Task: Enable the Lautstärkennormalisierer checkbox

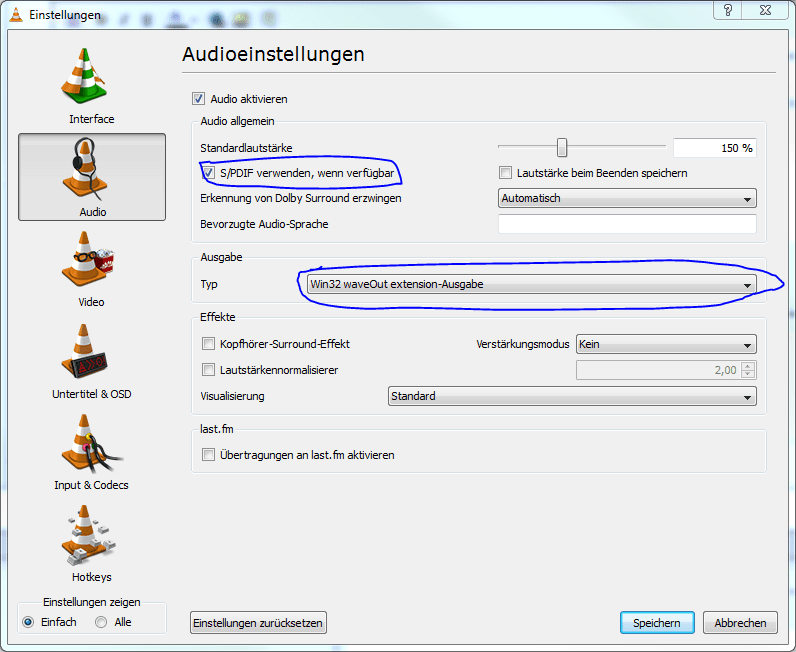Action: tap(208, 370)
